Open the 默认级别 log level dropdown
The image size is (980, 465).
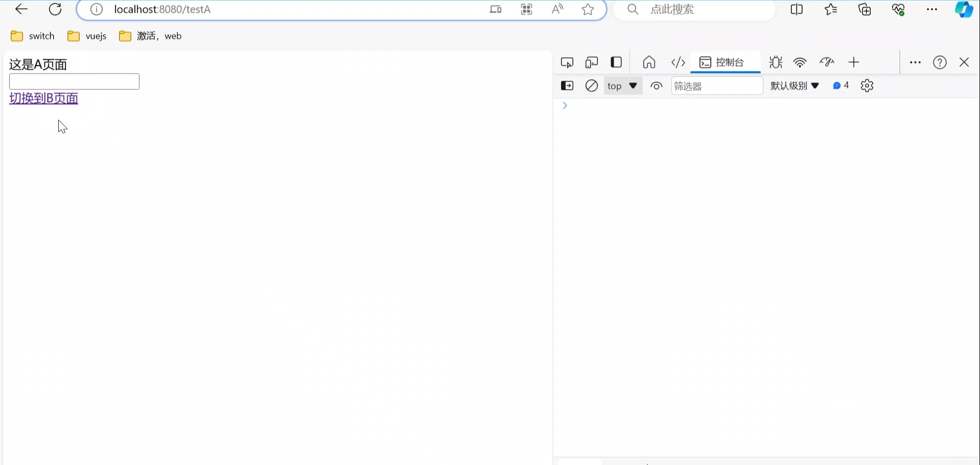click(795, 86)
